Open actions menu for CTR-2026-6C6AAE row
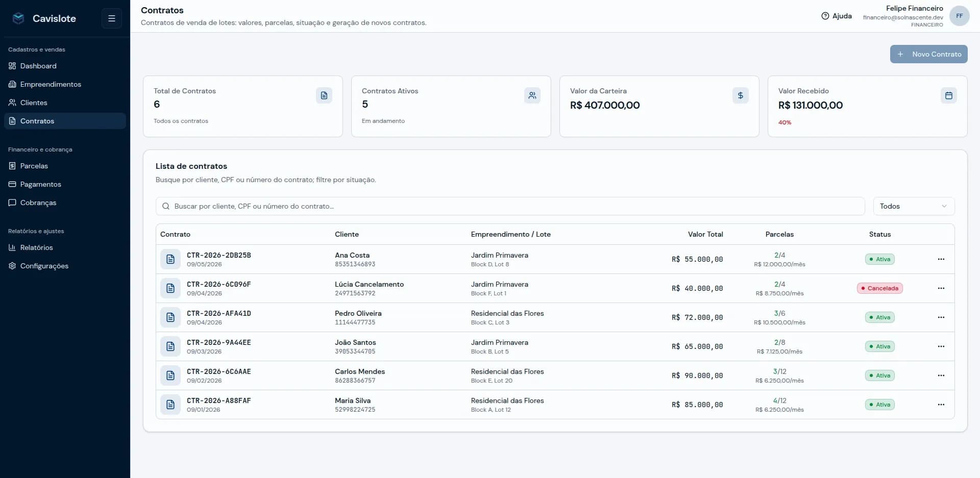Viewport: 980px width, 478px height. click(x=941, y=375)
